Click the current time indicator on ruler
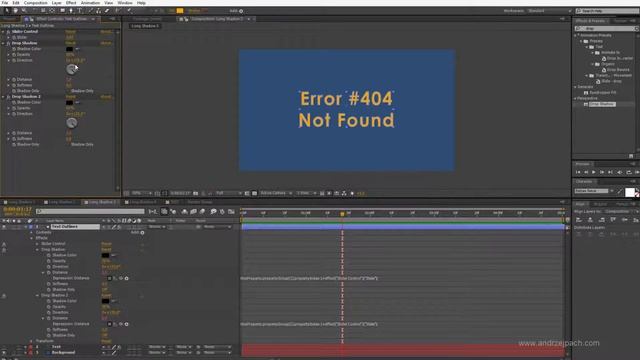This screenshot has width=640, height=360. tap(342, 213)
